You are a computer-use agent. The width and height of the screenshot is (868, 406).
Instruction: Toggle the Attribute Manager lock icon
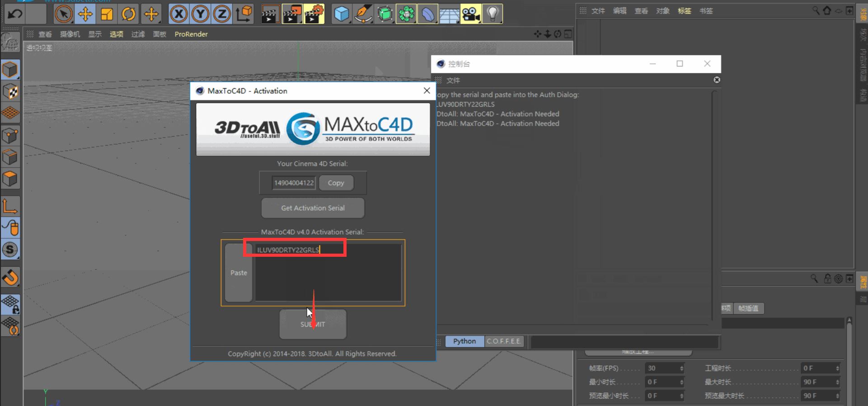click(827, 279)
